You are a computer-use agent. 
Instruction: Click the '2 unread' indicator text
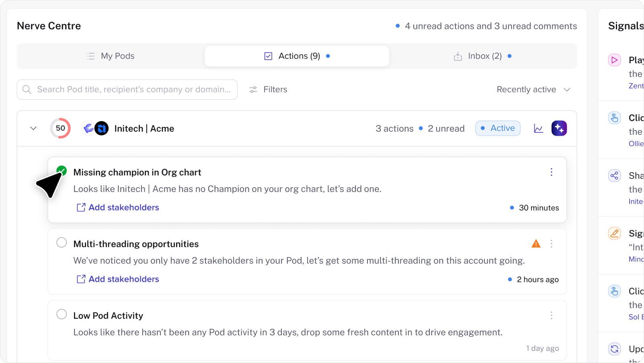point(446,128)
